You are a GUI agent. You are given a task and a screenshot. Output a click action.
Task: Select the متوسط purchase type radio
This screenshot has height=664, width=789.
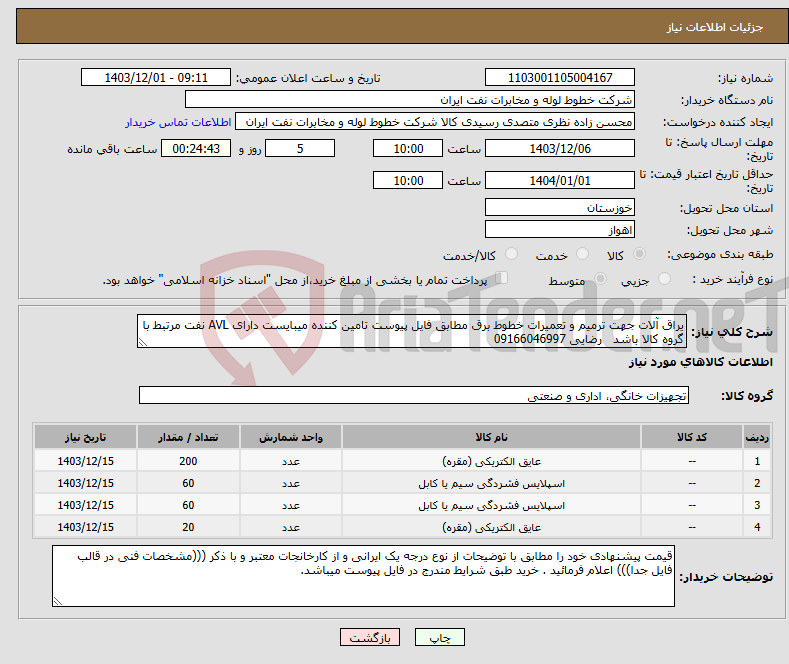click(588, 280)
